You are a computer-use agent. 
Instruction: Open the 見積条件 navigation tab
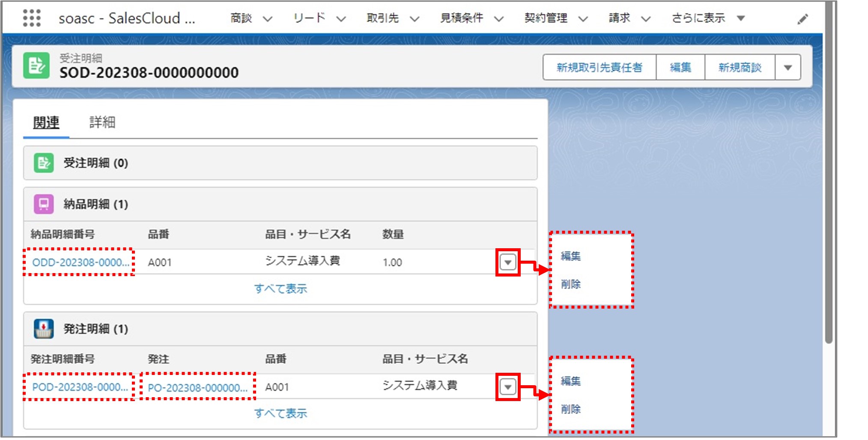pos(462,18)
